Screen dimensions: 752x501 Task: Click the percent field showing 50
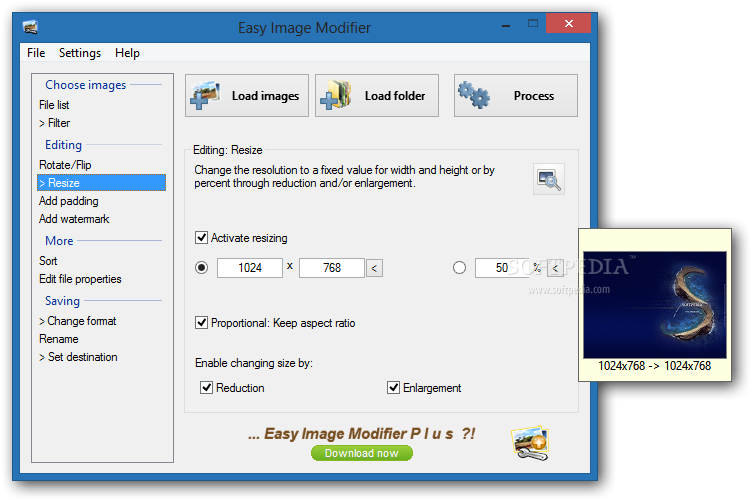tap(502, 268)
